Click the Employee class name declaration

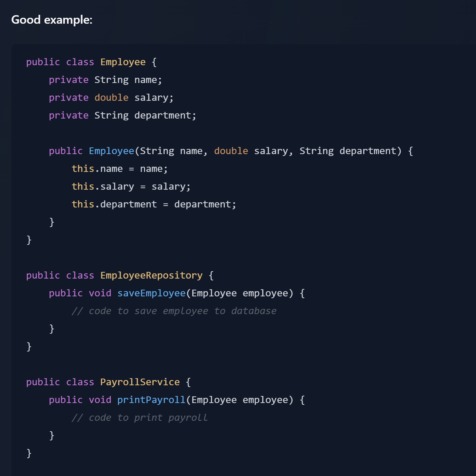pos(123,62)
